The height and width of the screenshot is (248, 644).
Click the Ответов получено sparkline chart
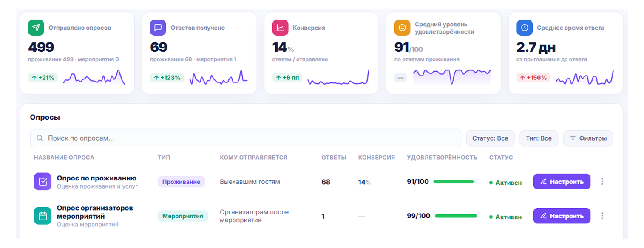click(x=218, y=77)
